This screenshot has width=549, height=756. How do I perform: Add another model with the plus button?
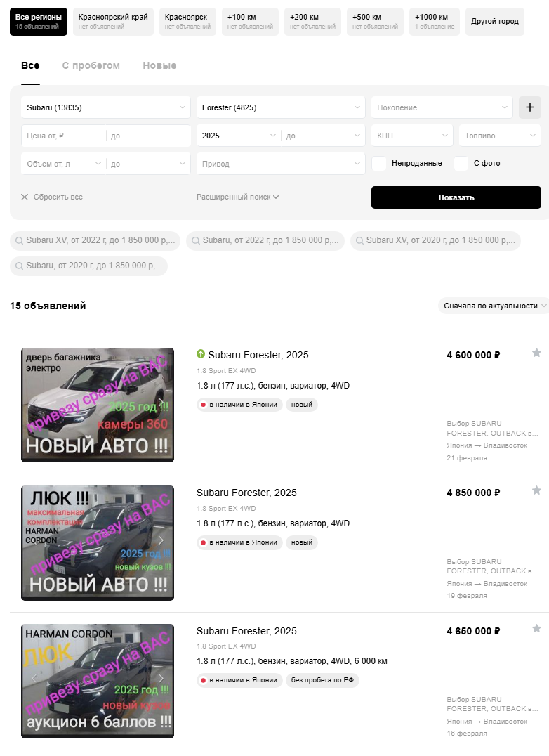(x=530, y=107)
